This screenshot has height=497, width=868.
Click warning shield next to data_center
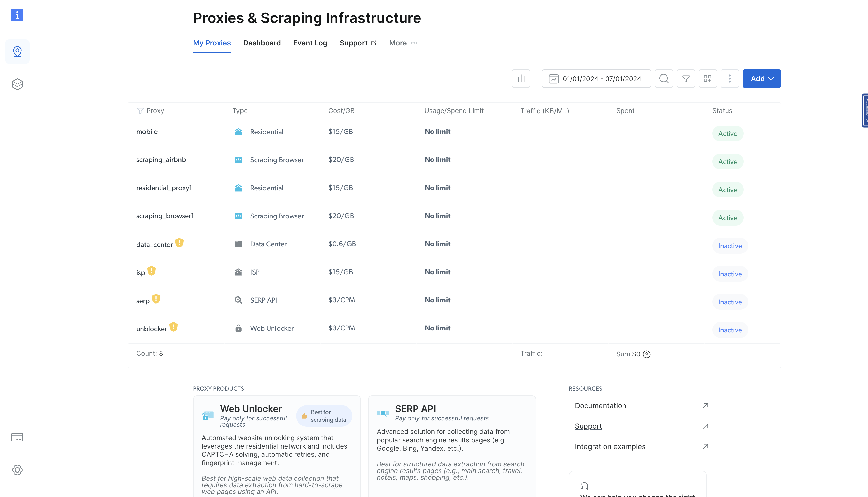(179, 243)
